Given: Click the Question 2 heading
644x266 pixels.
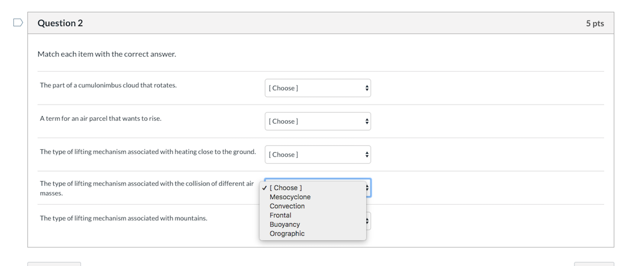Looking at the screenshot, I should [x=60, y=23].
